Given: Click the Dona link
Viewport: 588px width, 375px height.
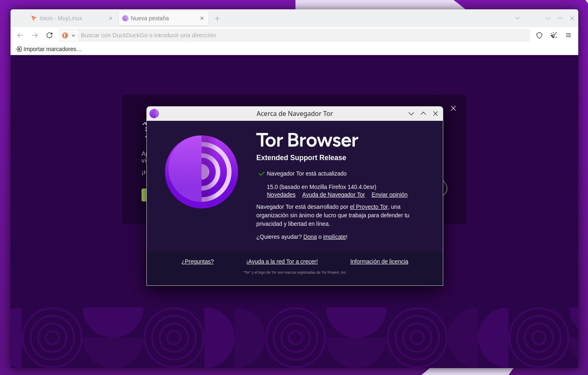Looking at the screenshot, I should pos(310,237).
